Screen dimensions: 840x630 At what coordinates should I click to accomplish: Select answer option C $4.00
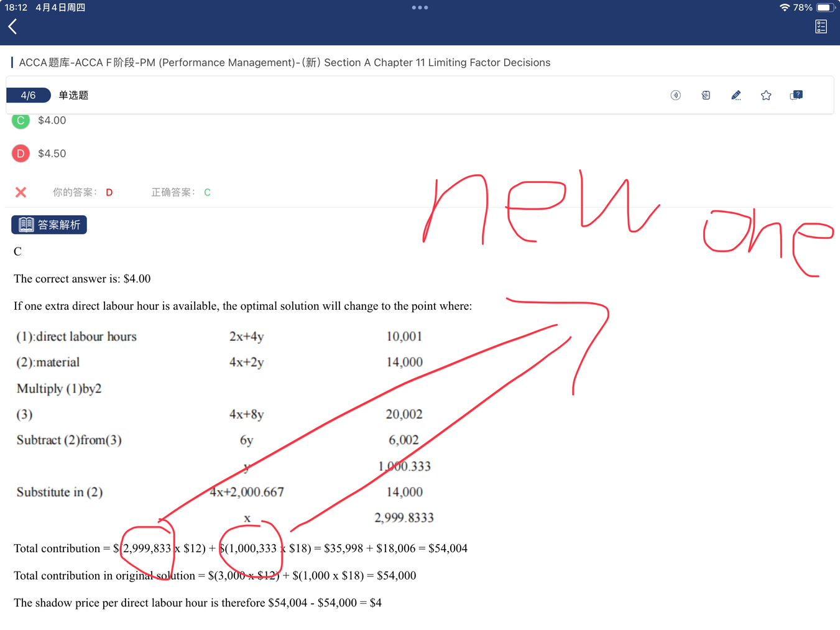(x=21, y=120)
